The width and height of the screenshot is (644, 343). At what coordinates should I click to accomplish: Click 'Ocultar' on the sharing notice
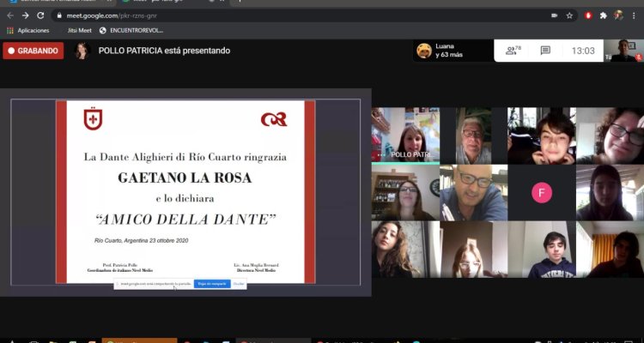(x=239, y=284)
